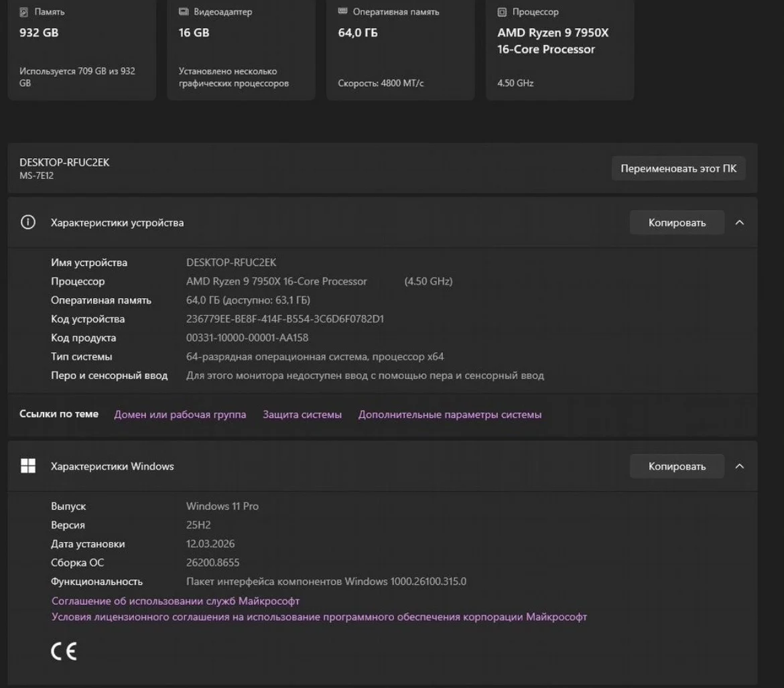Screen dimensions: 784x688
Task: Select the pen and touch input description
Action: [x=365, y=376]
